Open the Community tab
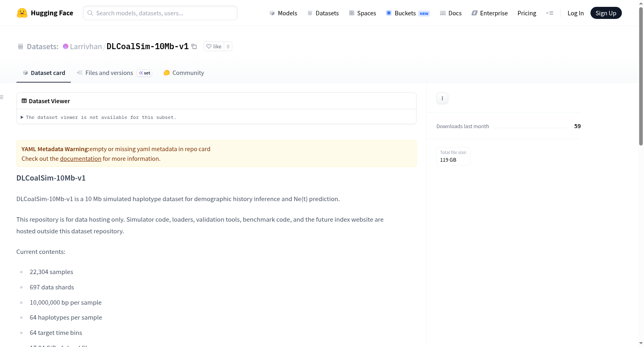644x347 pixels. (184, 73)
